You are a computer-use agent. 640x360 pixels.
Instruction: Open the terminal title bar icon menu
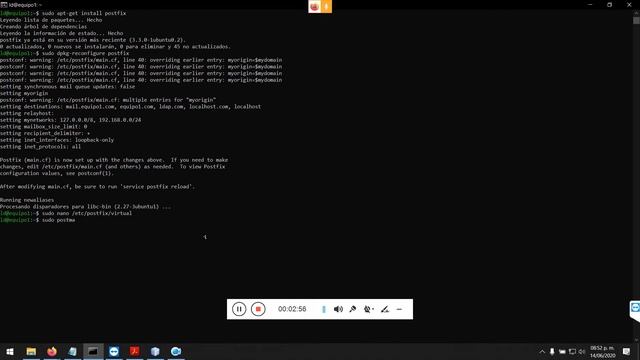[x=4, y=4]
